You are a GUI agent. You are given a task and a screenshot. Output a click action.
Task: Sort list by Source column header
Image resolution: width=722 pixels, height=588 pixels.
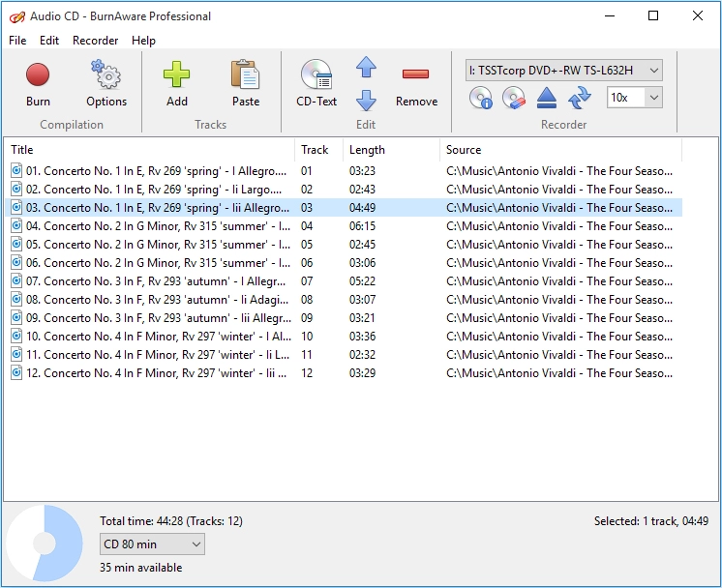560,150
